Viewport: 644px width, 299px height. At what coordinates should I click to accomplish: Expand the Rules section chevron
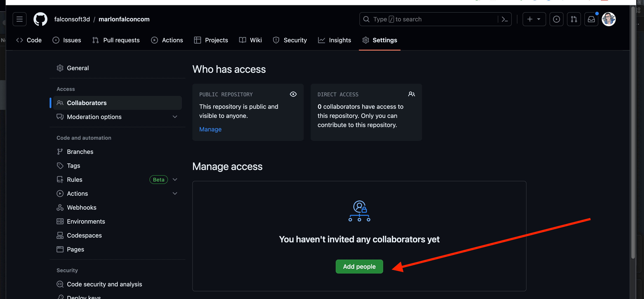coord(175,180)
